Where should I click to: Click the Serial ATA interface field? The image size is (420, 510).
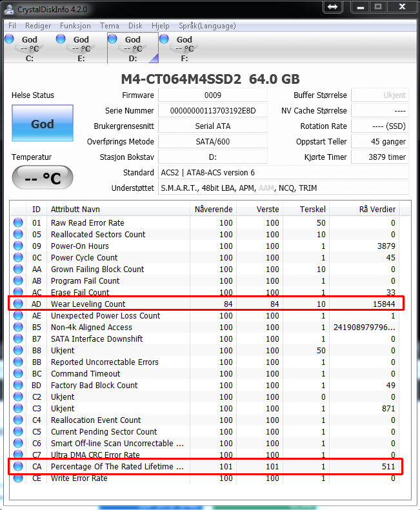213,126
